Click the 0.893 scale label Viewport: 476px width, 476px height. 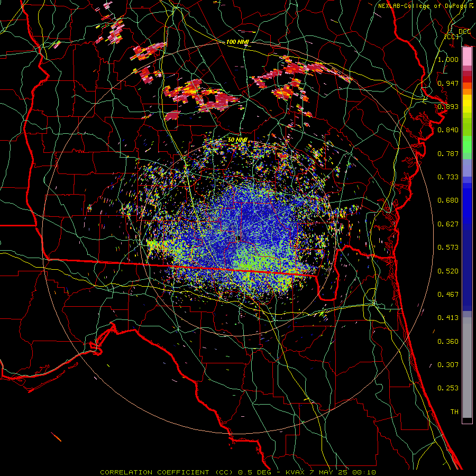click(x=448, y=106)
